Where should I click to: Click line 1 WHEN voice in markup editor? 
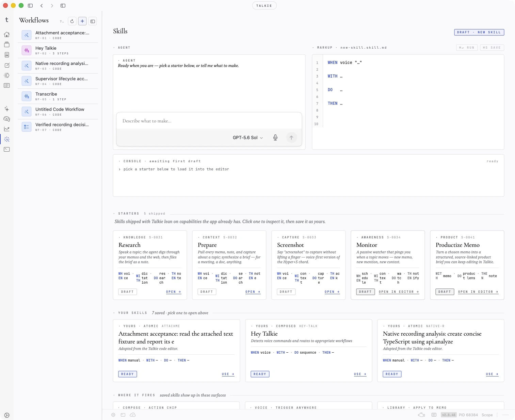[x=344, y=63]
